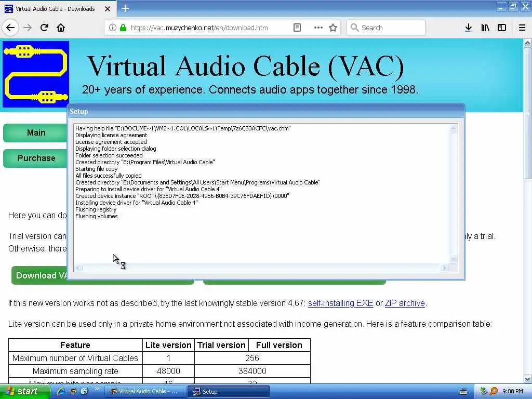Click the "Trial version" column header
This screenshot has height=399, width=532.
click(x=221, y=345)
